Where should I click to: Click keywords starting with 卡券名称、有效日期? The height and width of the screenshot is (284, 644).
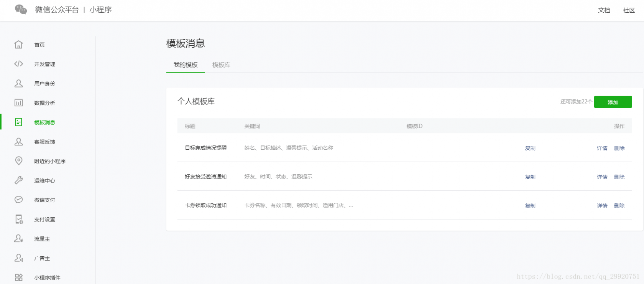point(299,205)
